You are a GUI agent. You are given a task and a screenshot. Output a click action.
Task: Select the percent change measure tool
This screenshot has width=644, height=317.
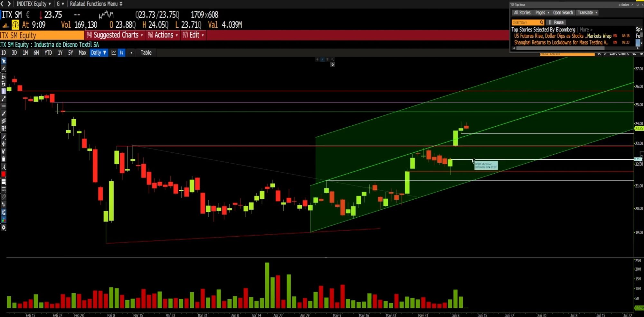pos(4,76)
